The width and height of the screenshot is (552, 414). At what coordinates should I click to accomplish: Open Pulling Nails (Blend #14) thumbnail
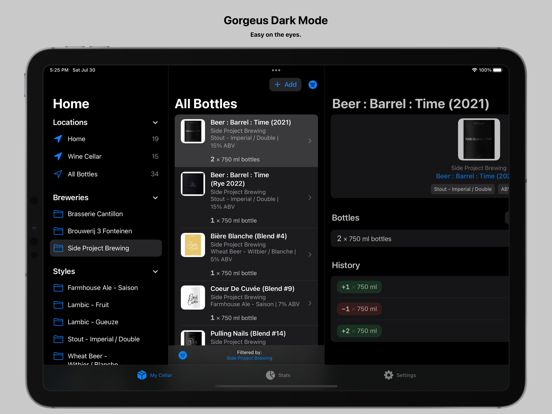(193, 338)
